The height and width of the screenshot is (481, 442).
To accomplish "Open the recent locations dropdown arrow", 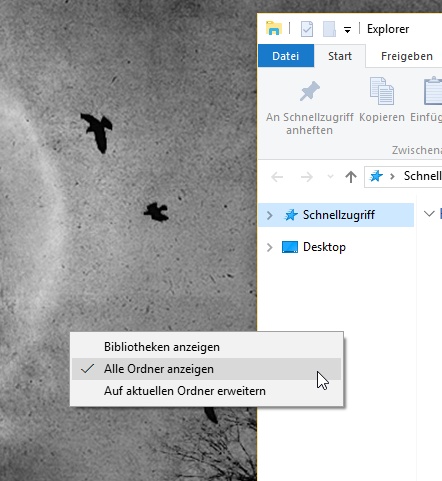I will 330,176.
